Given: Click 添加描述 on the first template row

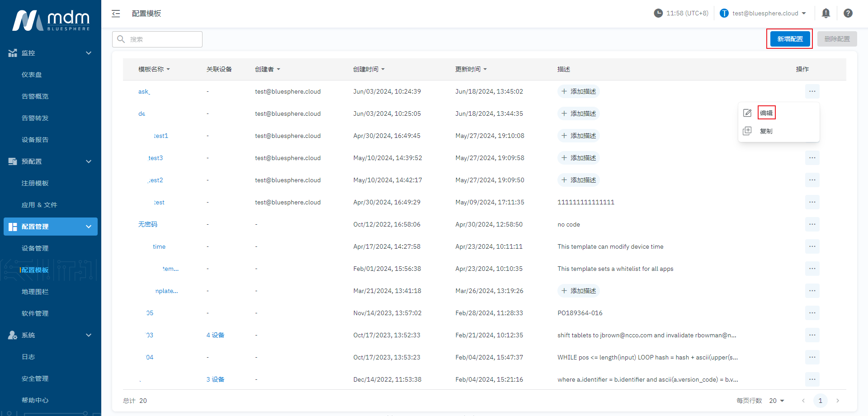Looking at the screenshot, I should [x=578, y=91].
